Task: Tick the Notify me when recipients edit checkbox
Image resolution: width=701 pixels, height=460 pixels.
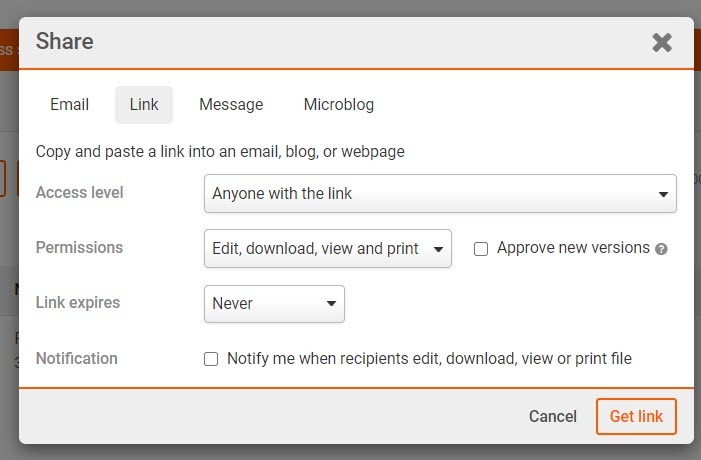Action: tap(211, 359)
